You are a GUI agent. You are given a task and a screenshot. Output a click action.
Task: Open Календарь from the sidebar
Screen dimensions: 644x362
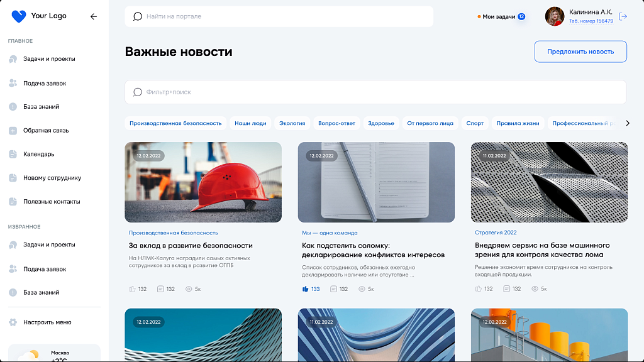[38, 153]
